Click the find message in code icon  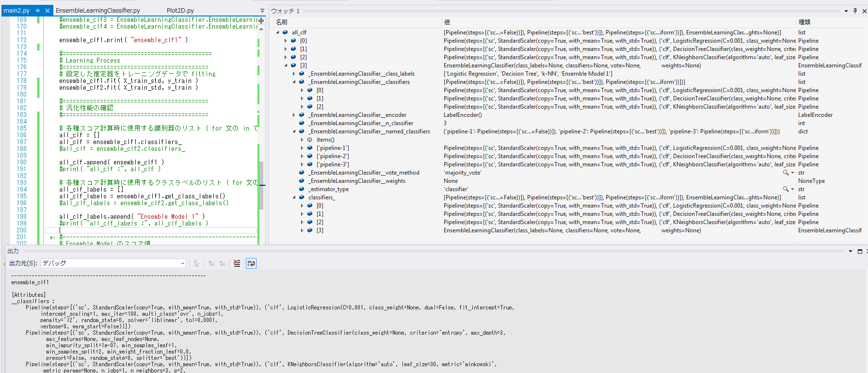pos(197,263)
